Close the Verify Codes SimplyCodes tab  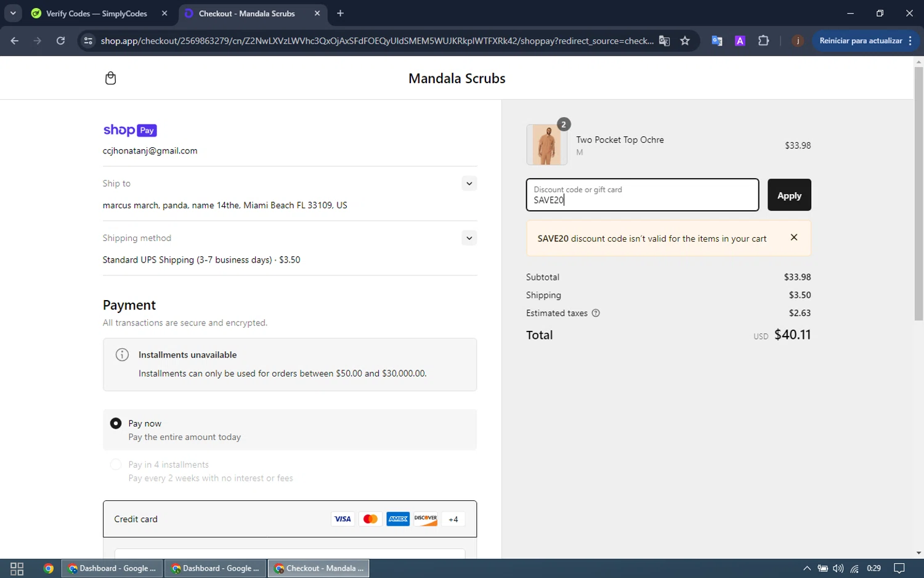tap(164, 13)
